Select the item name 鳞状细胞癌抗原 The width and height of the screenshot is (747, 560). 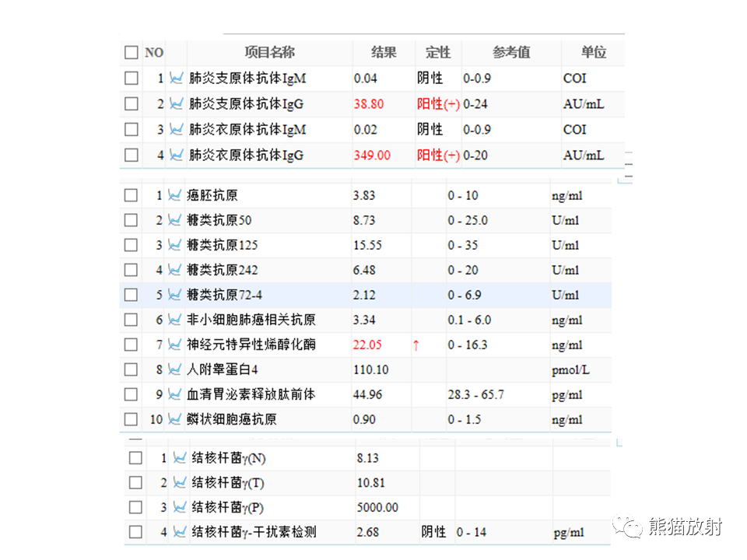pos(232,419)
